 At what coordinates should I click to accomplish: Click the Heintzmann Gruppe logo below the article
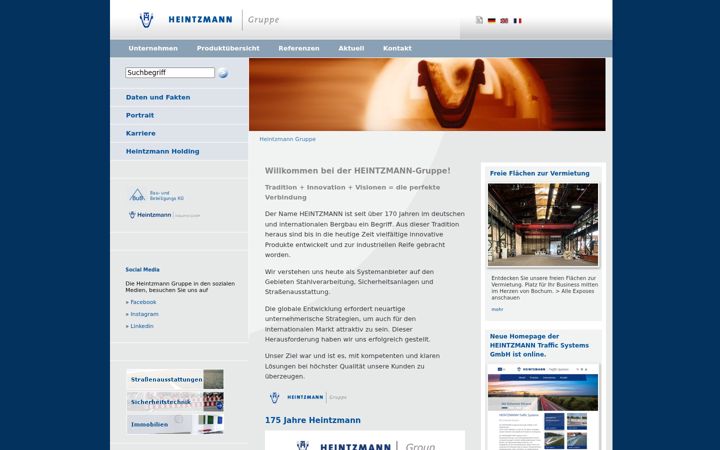click(x=308, y=397)
